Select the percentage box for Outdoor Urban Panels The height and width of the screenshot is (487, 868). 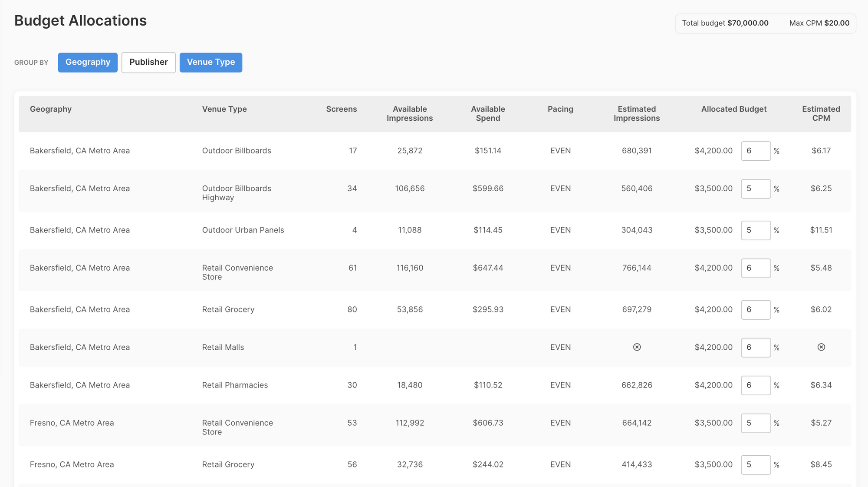756,230
